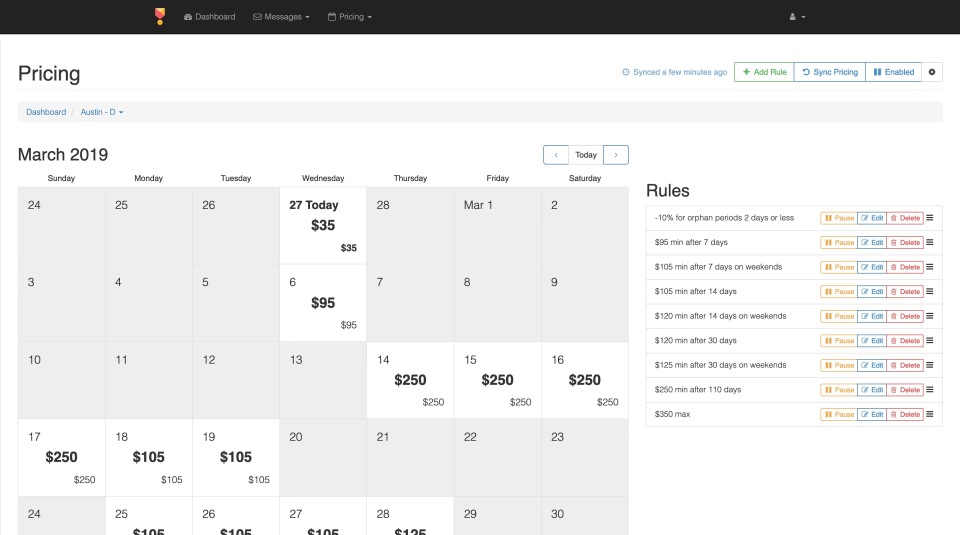Image resolution: width=960 pixels, height=535 pixels.
Task: Select March 19 calendar cell
Action: 236,457
